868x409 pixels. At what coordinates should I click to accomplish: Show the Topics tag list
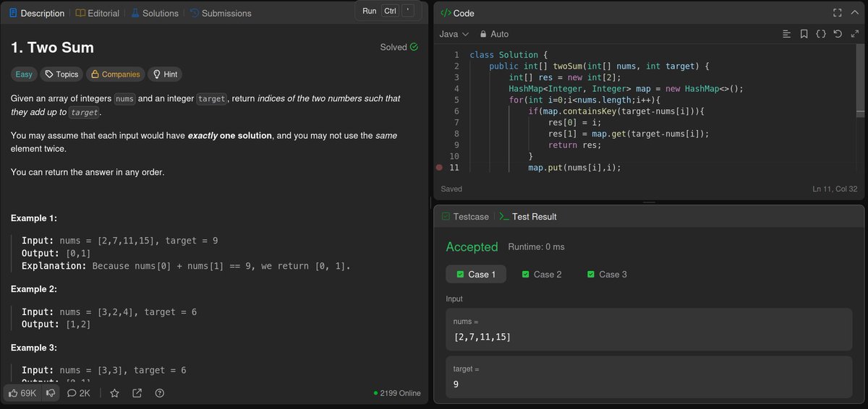click(61, 74)
